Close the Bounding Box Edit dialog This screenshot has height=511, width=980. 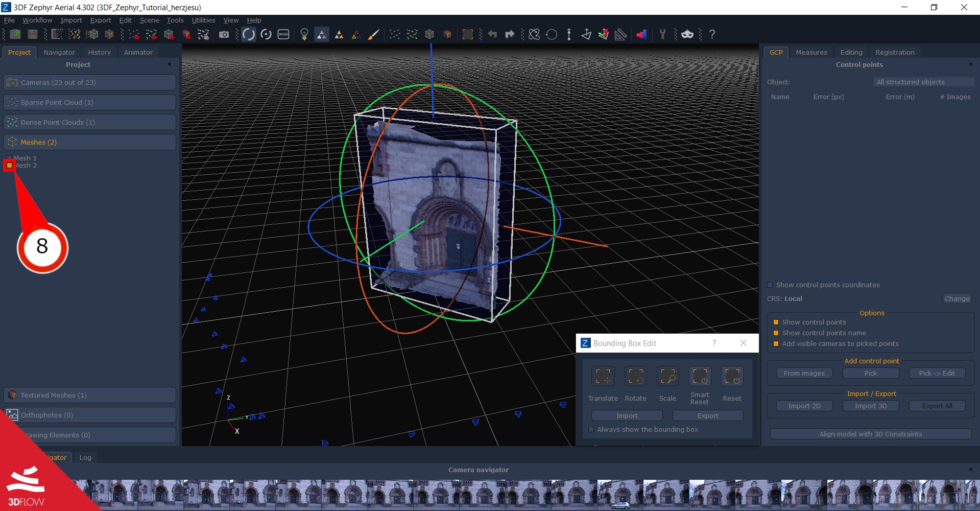click(x=744, y=343)
